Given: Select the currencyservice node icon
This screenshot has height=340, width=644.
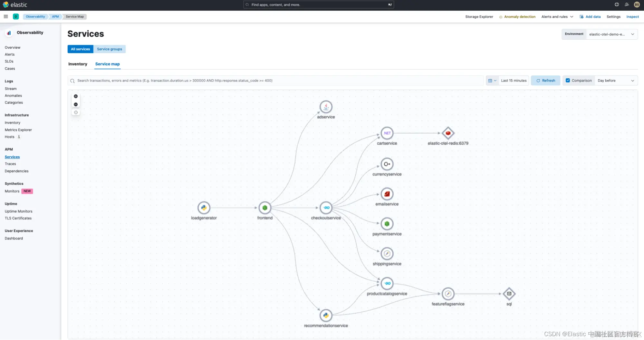Looking at the screenshot, I should click(387, 164).
